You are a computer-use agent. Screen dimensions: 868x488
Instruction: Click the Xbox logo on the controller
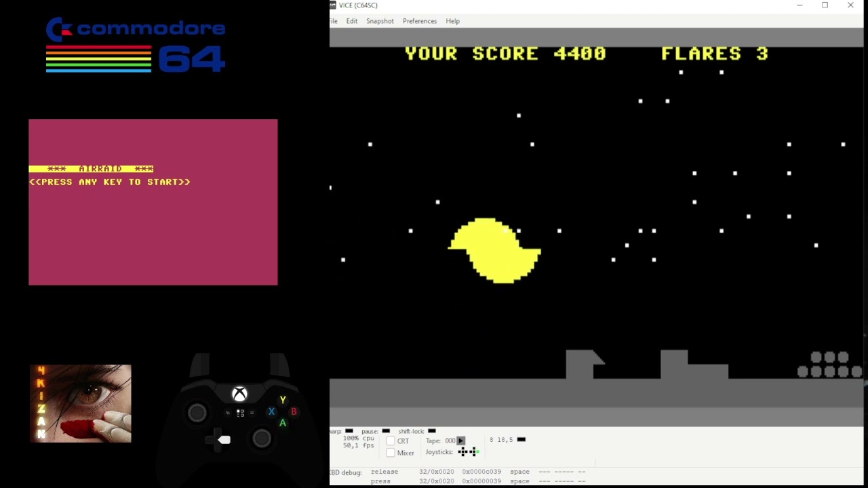point(239,394)
